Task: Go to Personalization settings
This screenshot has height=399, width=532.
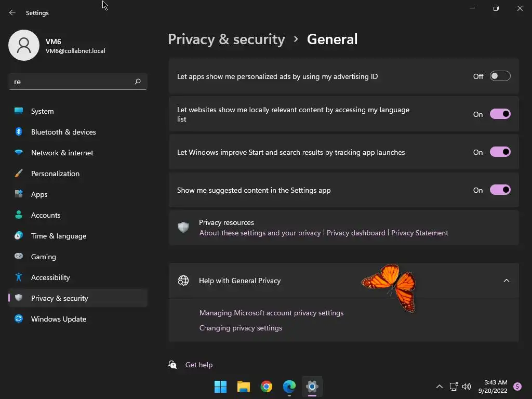Action: (55, 174)
